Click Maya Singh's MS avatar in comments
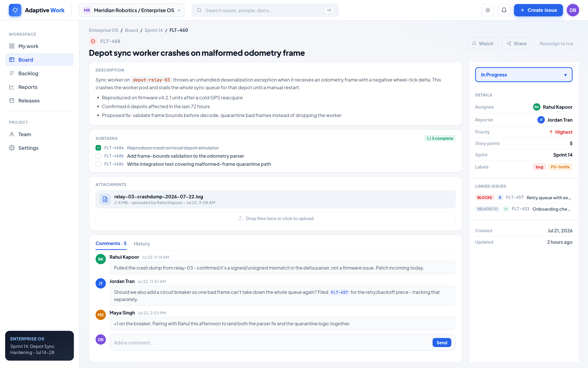Image resolution: width=588 pixels, height=368 pixels. [101, 315]
